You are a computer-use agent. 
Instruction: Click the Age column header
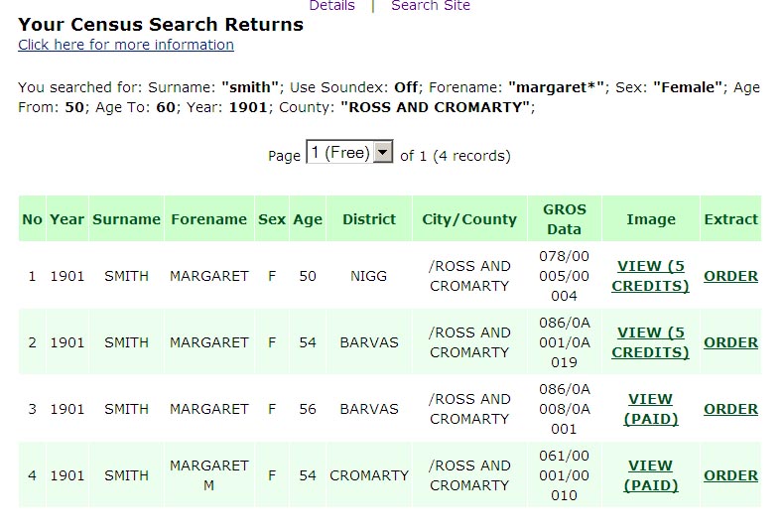tap(308, 219)
